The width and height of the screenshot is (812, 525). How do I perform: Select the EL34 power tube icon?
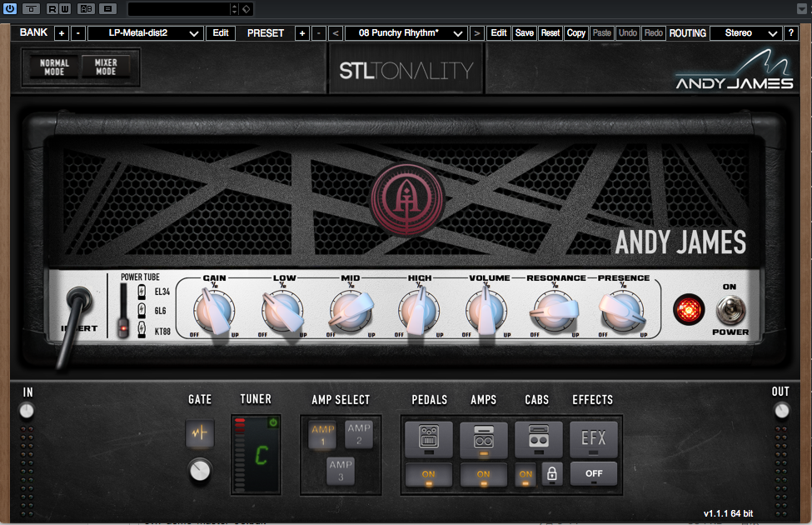pos(142,292)
